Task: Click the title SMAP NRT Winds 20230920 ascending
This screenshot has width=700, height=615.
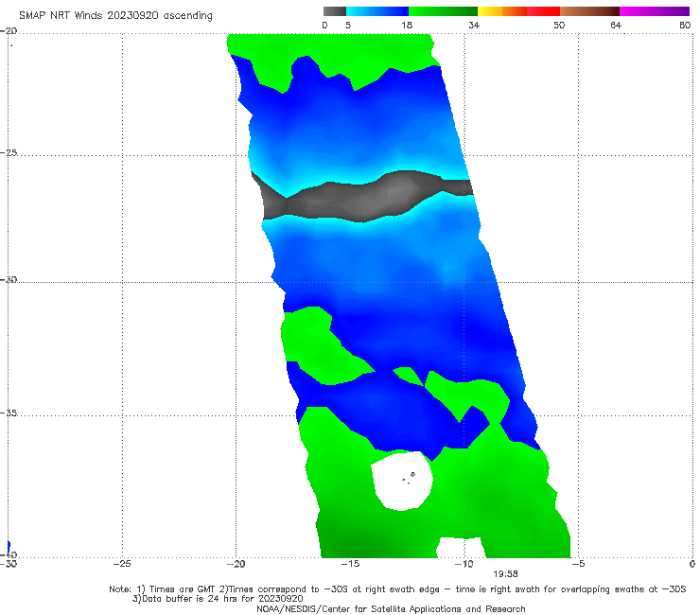Action: click(115, 16)
